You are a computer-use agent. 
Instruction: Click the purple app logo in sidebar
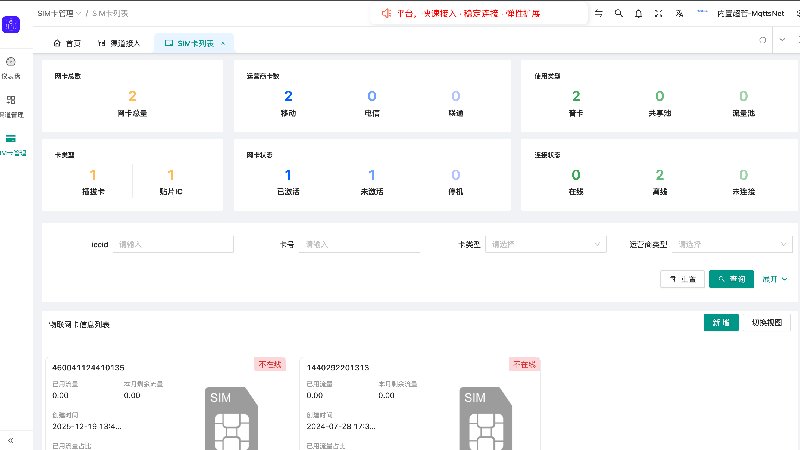[x=11, y=24]
